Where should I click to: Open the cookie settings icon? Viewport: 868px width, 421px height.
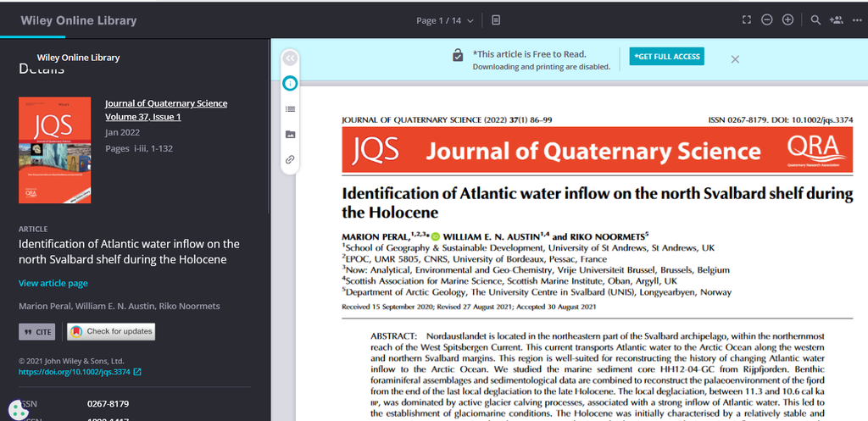(x=17, y=410)
